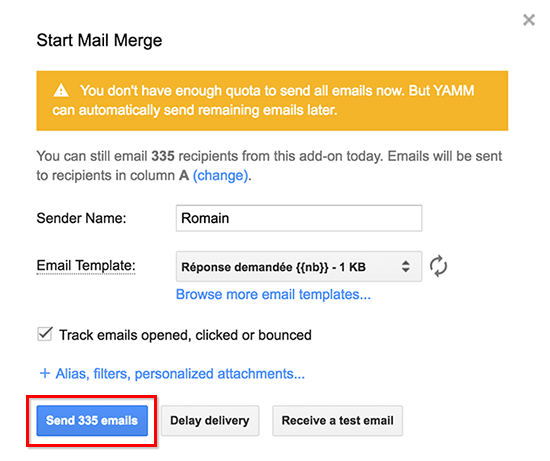550x461 pixels.
Task: Click the (change) column link
Action: click(x=221, y=175)
